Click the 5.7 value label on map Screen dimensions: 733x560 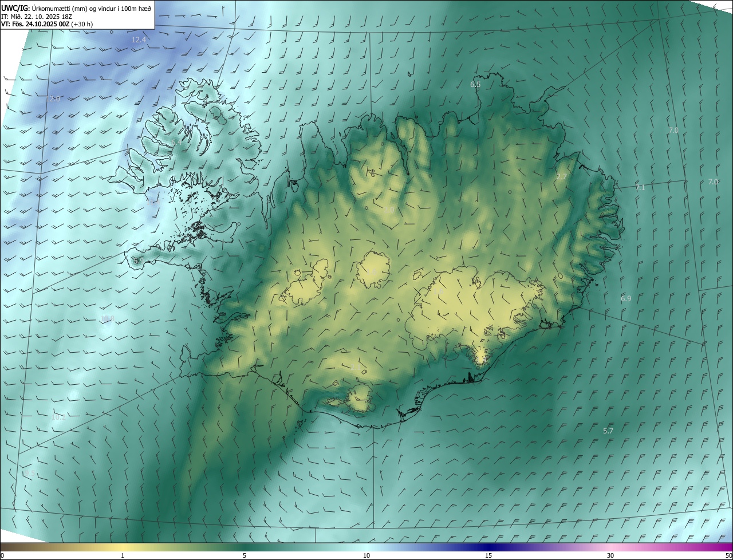pyautogui.click(x=608, y=431)
